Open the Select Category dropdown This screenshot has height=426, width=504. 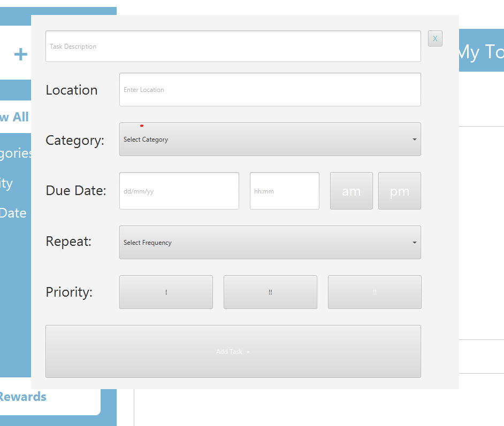point(270,140)
